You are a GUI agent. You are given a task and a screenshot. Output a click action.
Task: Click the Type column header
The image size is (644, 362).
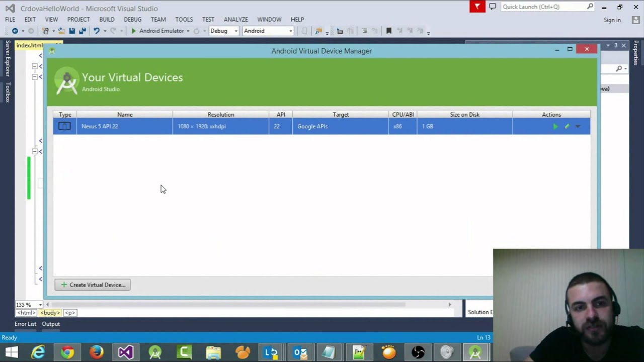(65, 115)
